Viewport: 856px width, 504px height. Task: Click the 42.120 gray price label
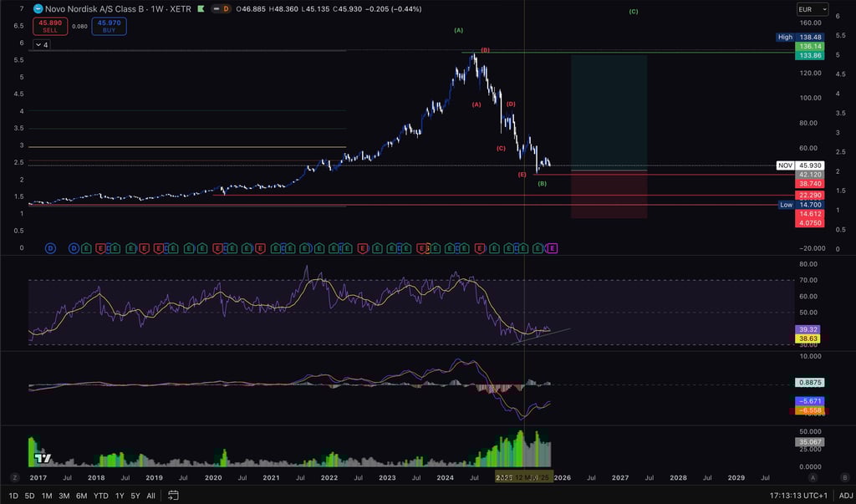810,175
